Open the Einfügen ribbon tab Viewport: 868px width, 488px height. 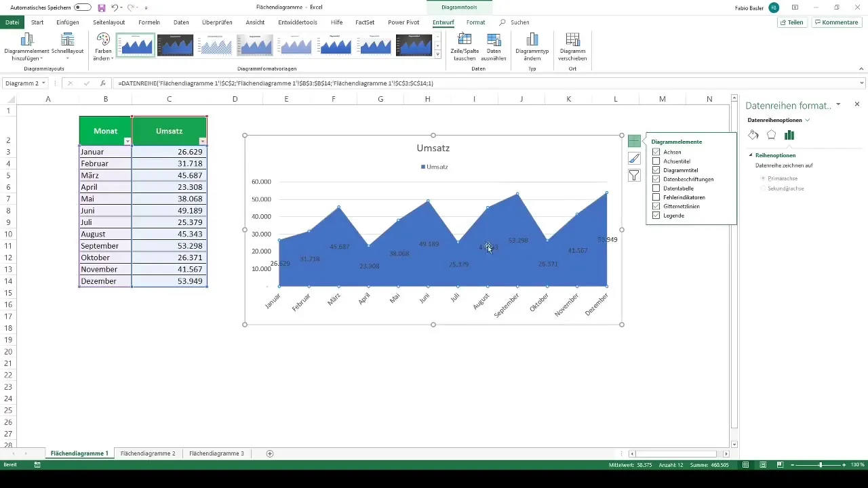pyautogui.click(x=68, y=22)
